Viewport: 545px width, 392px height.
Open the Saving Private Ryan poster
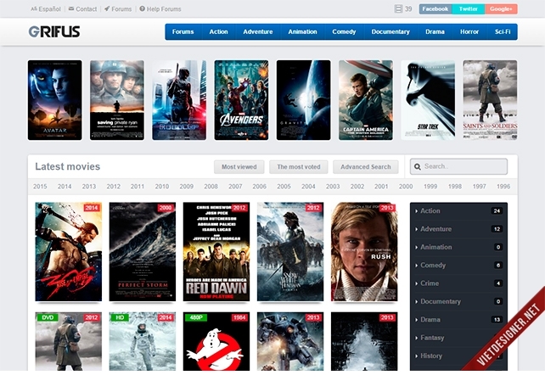click(117, 100)
